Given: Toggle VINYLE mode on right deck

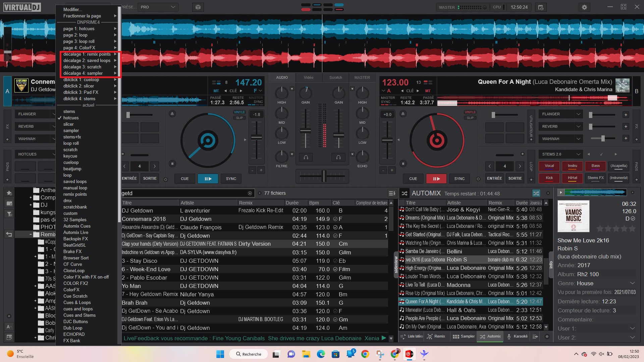Looking at the screenshot, I should [470, 112].
